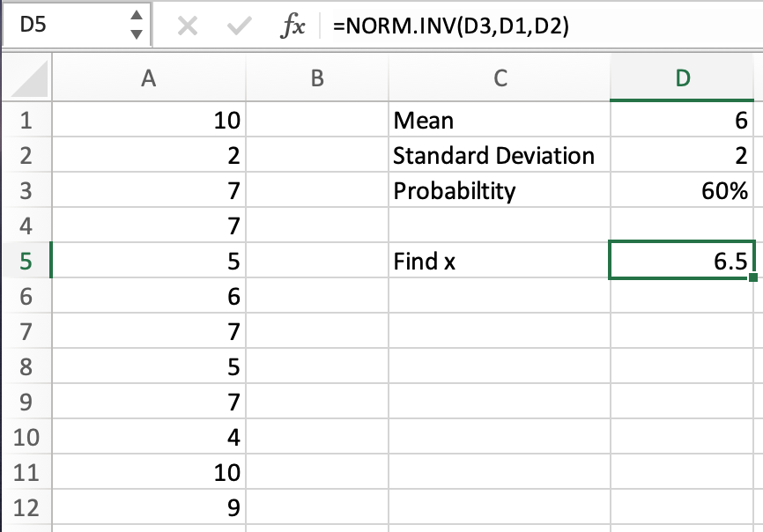Screen dimensions: 763x532
Task: Click cell D1 with mean value 6
Action: 681,121
